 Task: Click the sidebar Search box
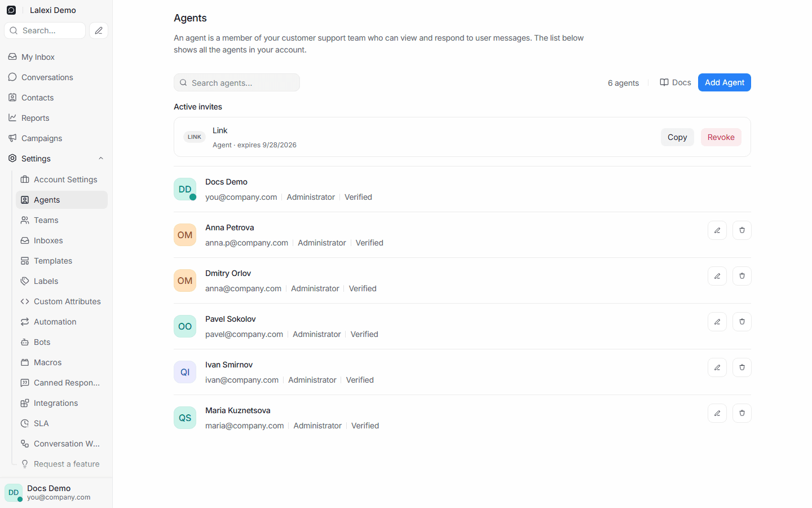[x=45, y=30]
